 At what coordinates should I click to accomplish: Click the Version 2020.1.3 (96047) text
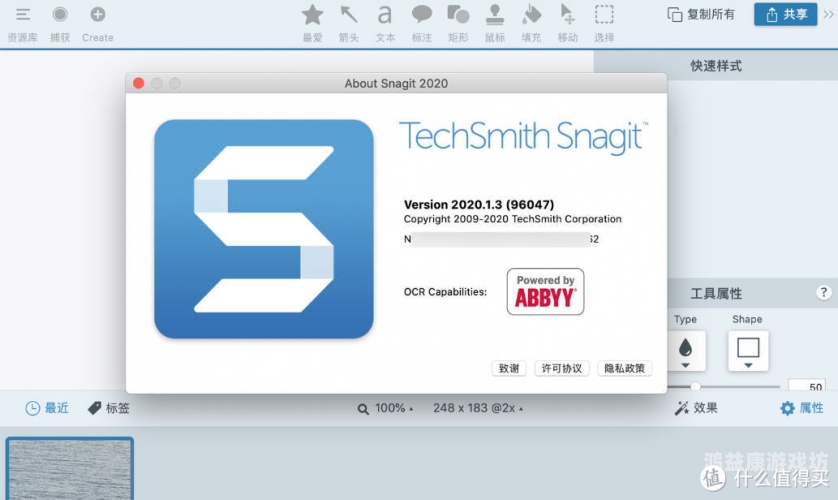(479, 204)
